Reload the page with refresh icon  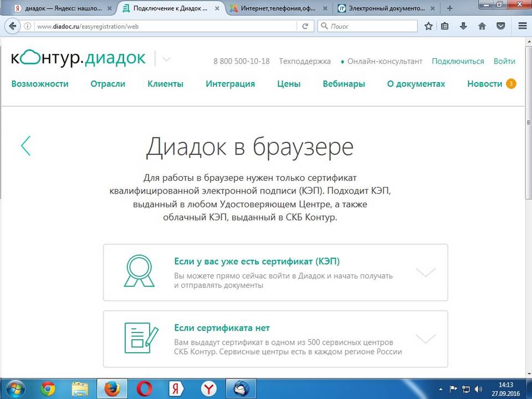305,26
